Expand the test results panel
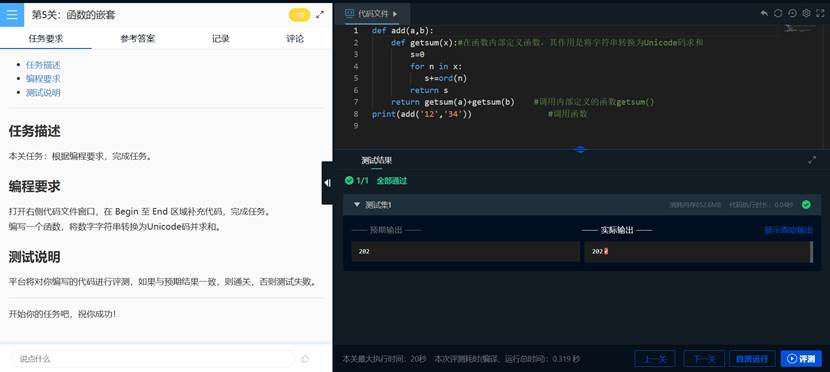Screen dimensions: 830x372 point(812,160)
